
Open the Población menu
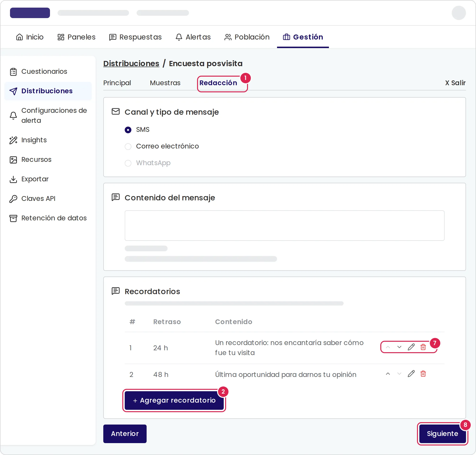tap(247, 37)
